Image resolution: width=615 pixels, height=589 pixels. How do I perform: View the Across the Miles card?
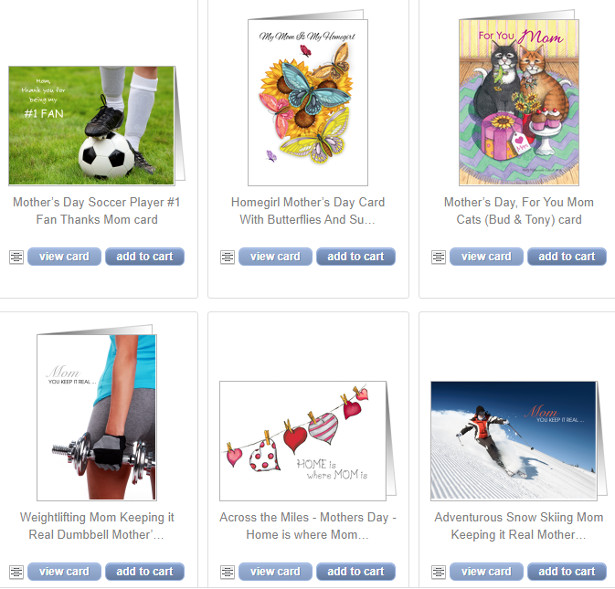tap(275, 571)
